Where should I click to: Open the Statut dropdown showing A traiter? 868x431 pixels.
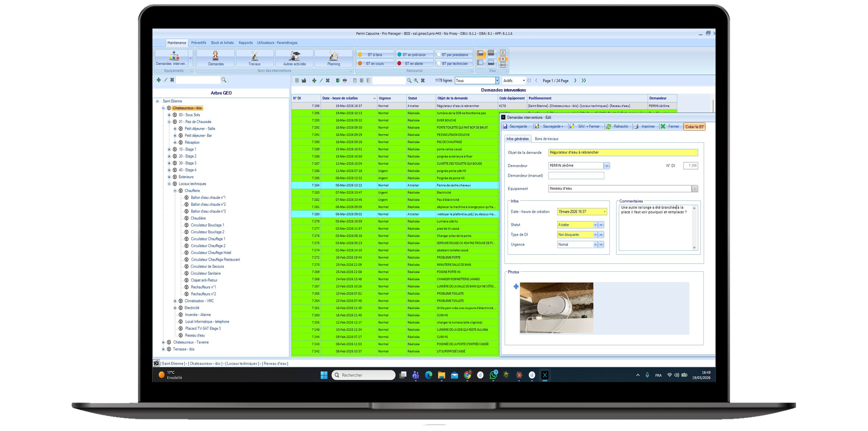pyautogui.click(x=595, y=225)
